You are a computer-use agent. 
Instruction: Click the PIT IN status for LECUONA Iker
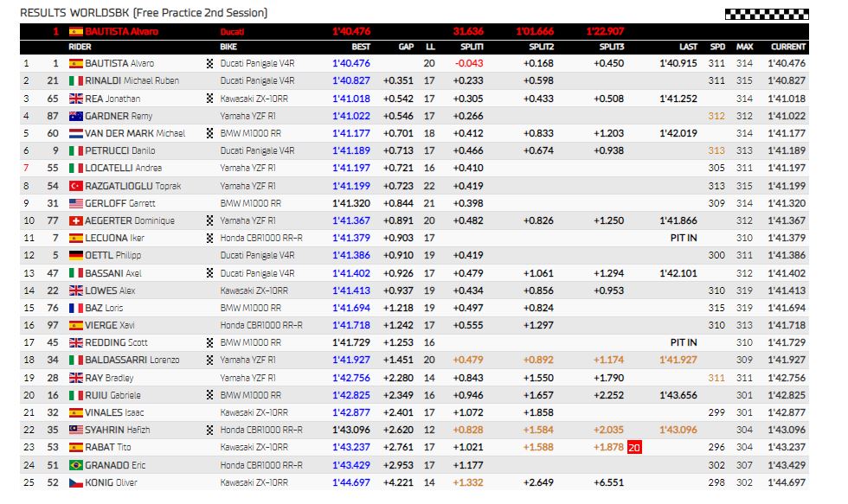coord(684,239)
